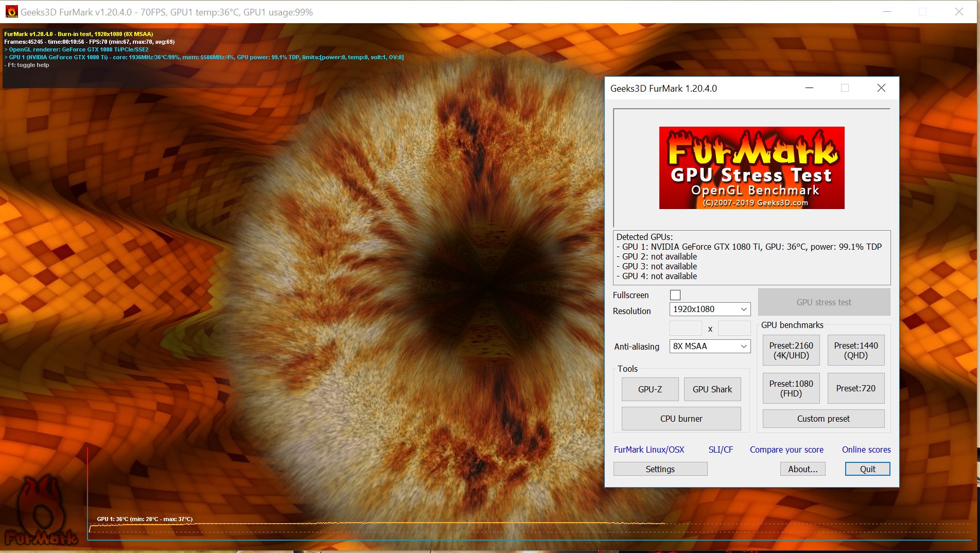Click the GPU 1 temperature graph label

pyautogui.click(x=145, y=519)
